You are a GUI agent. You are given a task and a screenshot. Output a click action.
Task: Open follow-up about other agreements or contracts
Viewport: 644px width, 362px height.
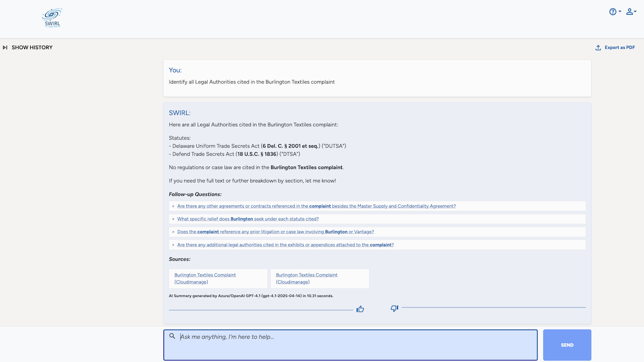click(316, 206)
